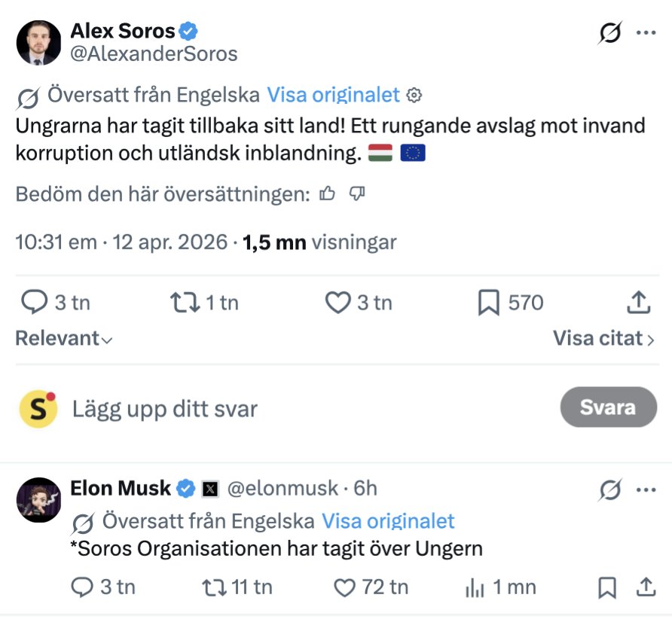Open the more menu on Elon Musk's reply

pyautogui.click(x=646, y=489)
